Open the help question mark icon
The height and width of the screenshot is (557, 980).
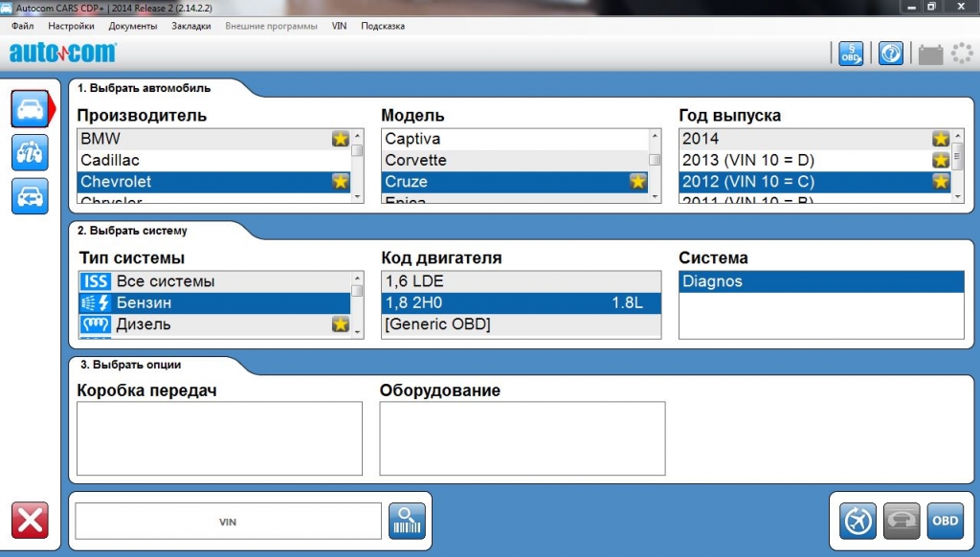click(890, 54)
